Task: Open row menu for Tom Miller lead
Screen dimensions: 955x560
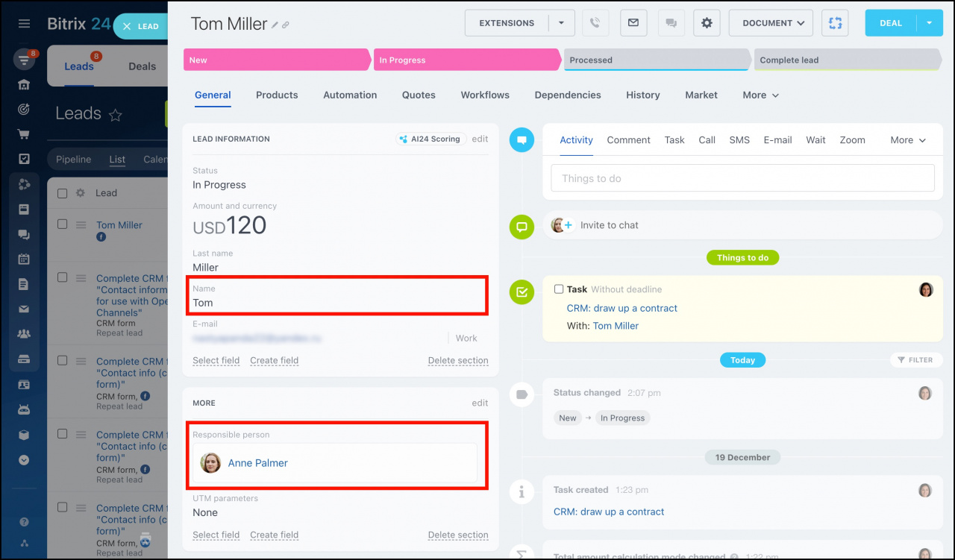Action: click(x=81, y=224)
